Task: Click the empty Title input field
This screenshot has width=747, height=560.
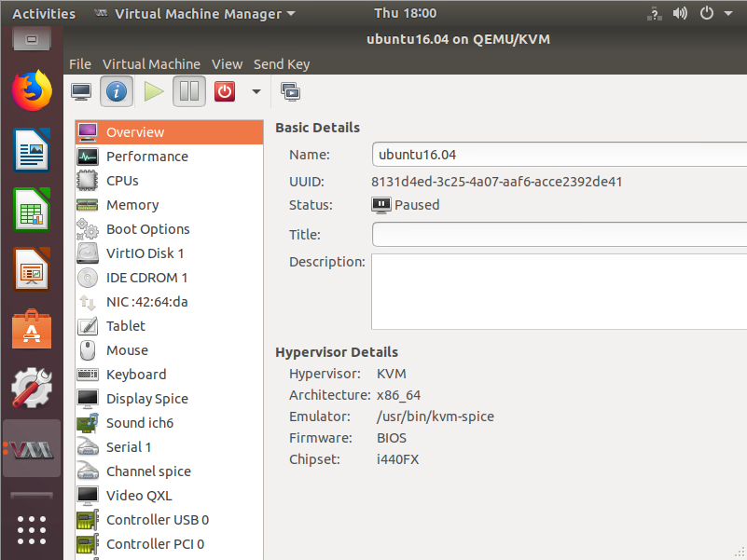Action: [560, 234]
